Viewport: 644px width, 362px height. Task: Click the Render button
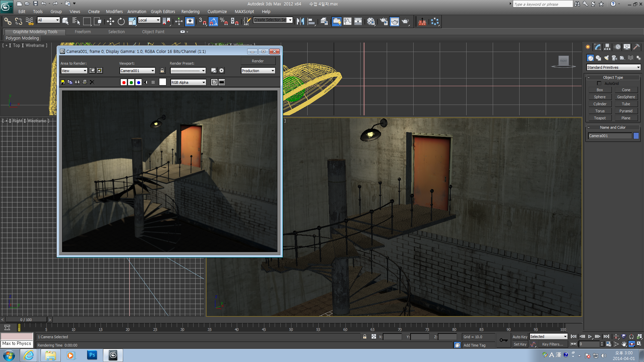pyautogui.click(x=258, y=61)
